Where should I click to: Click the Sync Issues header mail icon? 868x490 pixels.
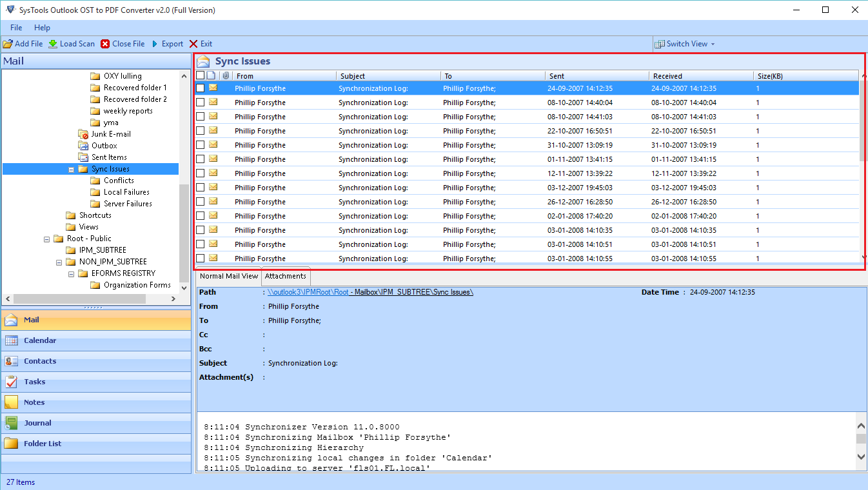point(204,61)
